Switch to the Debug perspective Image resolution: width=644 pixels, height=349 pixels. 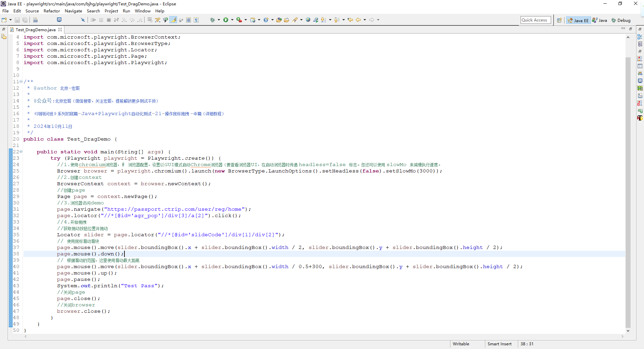[x=621, y=20]
